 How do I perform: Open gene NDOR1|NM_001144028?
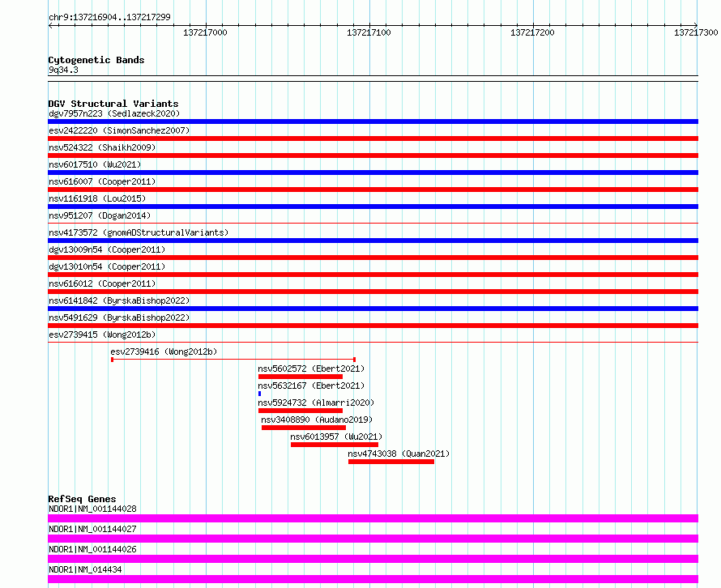tap(92, 509)
